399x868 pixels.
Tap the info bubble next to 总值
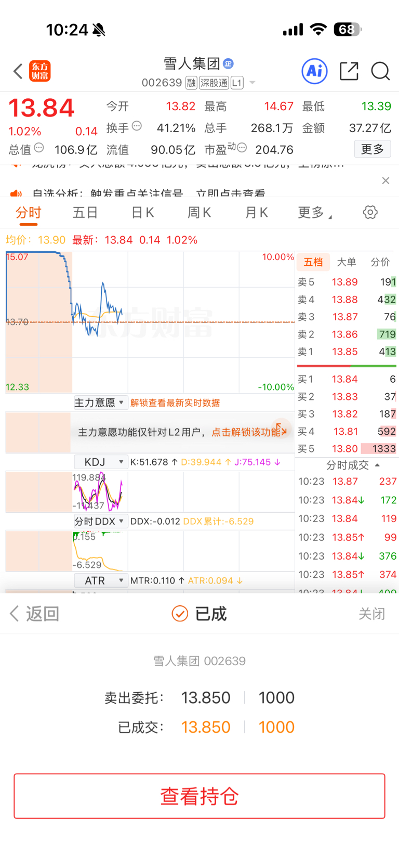[39, 148]
